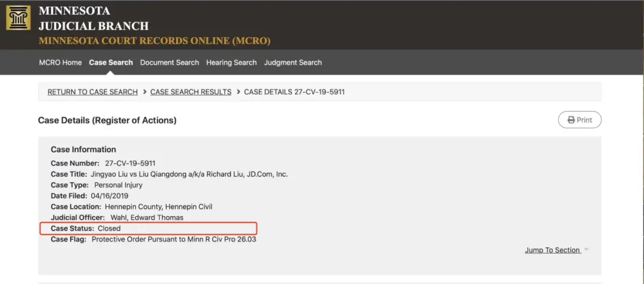Click the Judicial Officer name Wahl, Edward Thomas
Screen dimensions: 644x284
(x=147, y=217)
